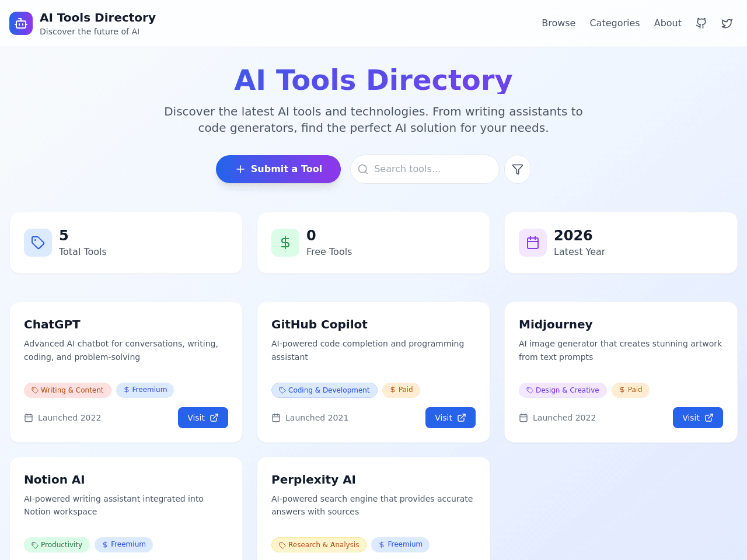Focus the Search tools input field
747x560 pixels.
click(425, 169)
